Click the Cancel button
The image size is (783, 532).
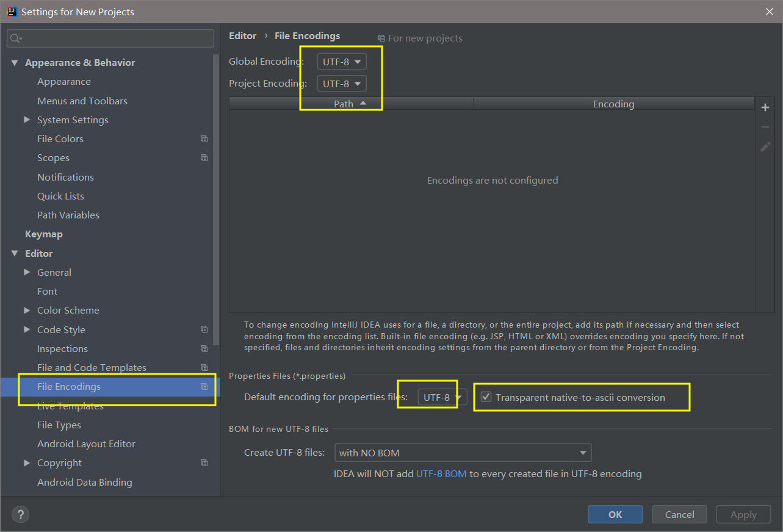click(680, 514)
